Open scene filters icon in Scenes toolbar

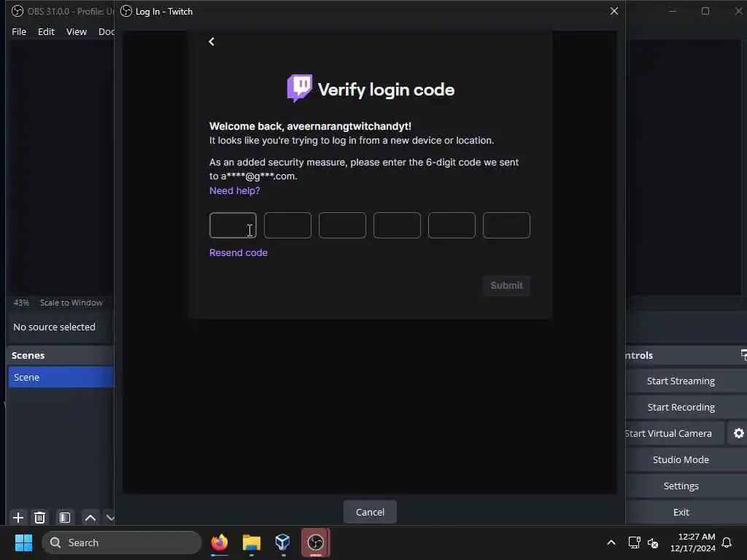click(65, 518)
